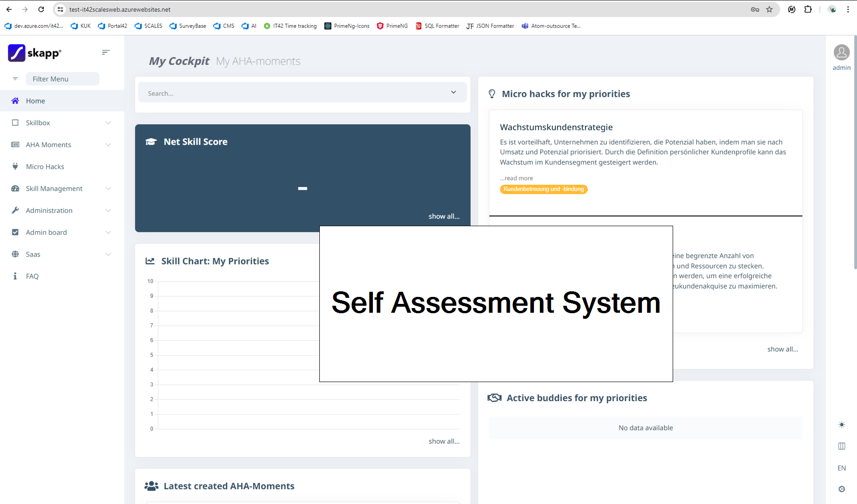Go to Micro Hacks in sidebar
This screenshot has width=857, height=504.
point(45,167)
